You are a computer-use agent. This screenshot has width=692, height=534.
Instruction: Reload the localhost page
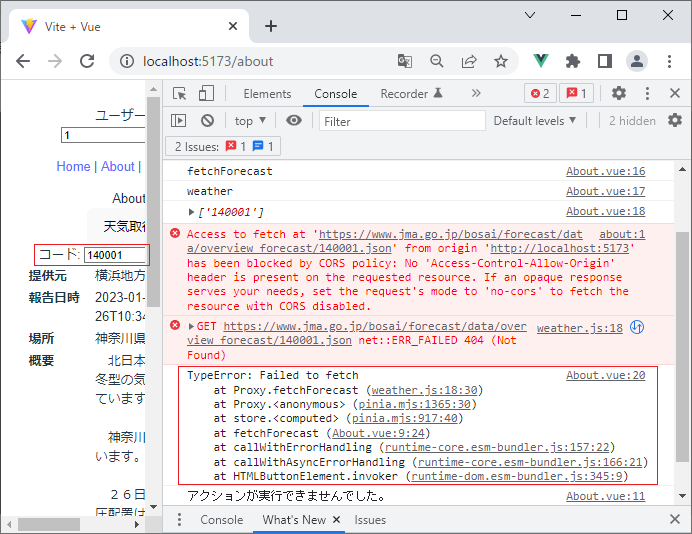(x=87, y=61)
